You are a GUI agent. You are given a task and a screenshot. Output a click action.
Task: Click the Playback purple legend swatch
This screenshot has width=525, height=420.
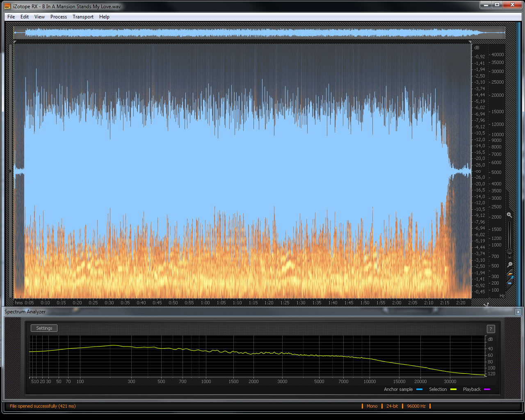(x=487, y=389)
